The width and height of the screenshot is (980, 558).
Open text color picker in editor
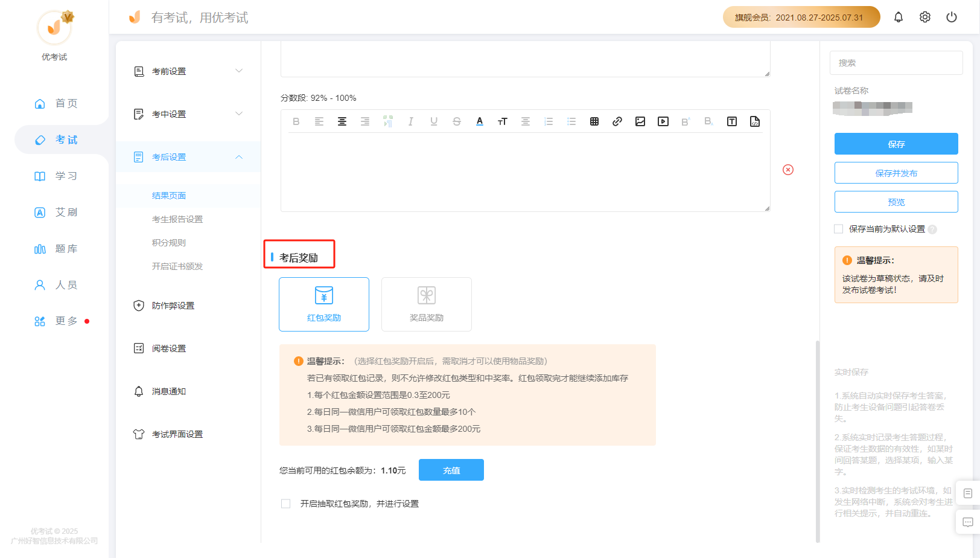tap(480, 121)
